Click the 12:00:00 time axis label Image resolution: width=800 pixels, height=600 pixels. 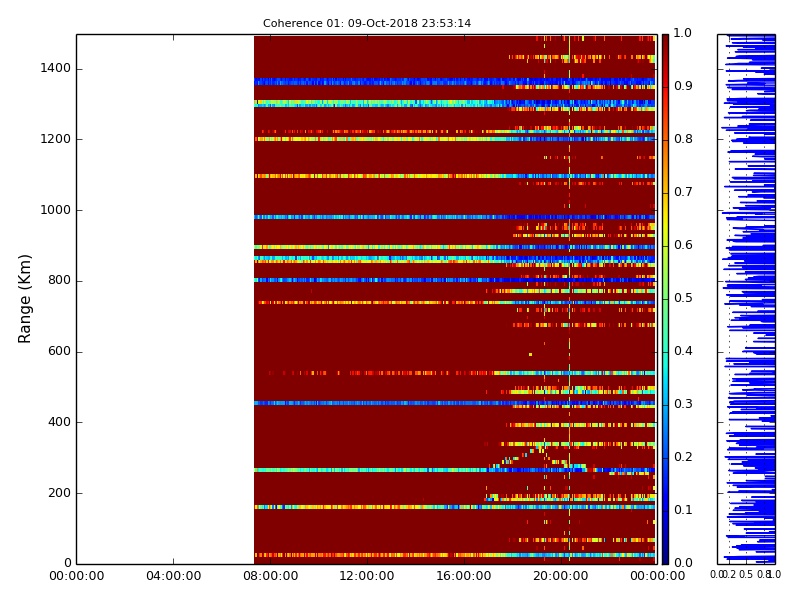tap(367, 576)
